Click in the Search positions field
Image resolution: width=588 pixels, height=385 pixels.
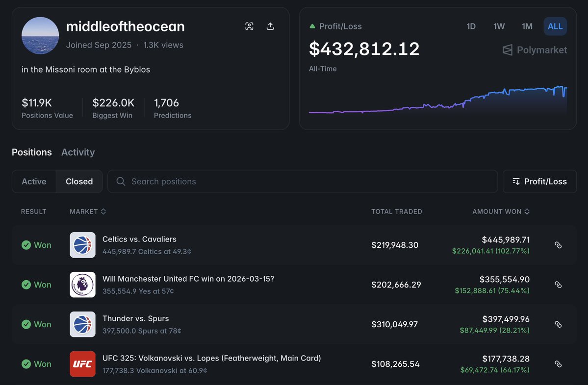[303, 182]
